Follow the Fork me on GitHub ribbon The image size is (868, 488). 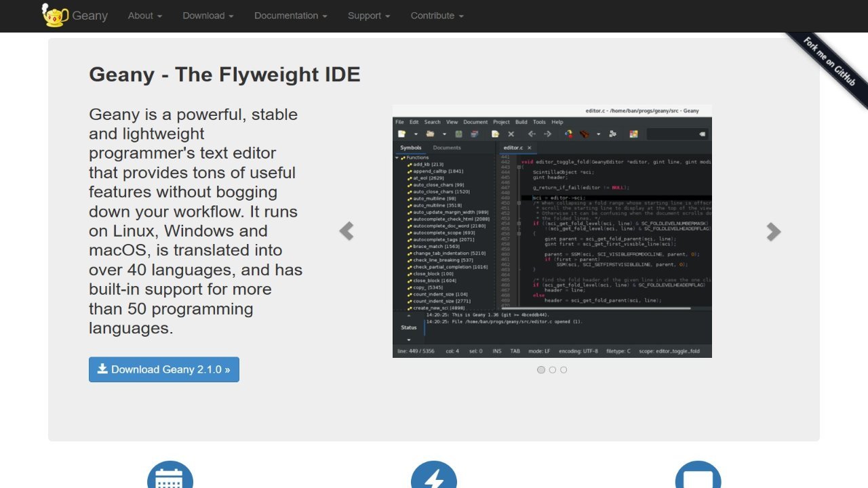[829, 61]
